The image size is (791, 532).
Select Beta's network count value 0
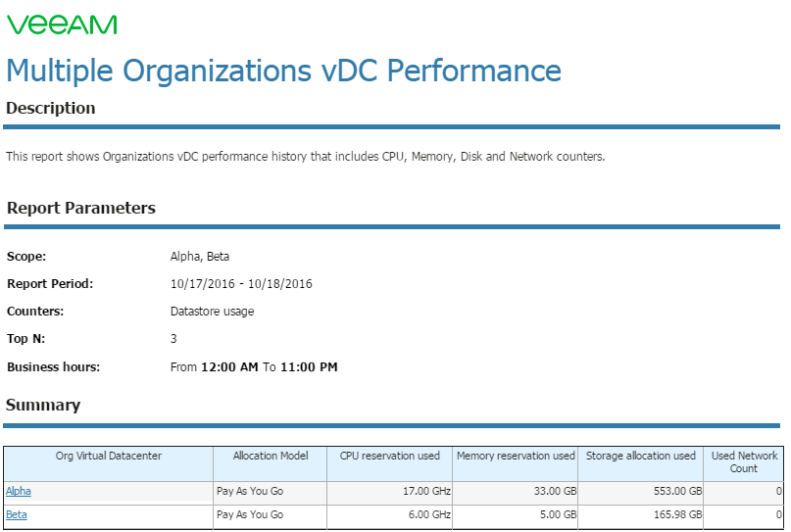coord(779,514)
